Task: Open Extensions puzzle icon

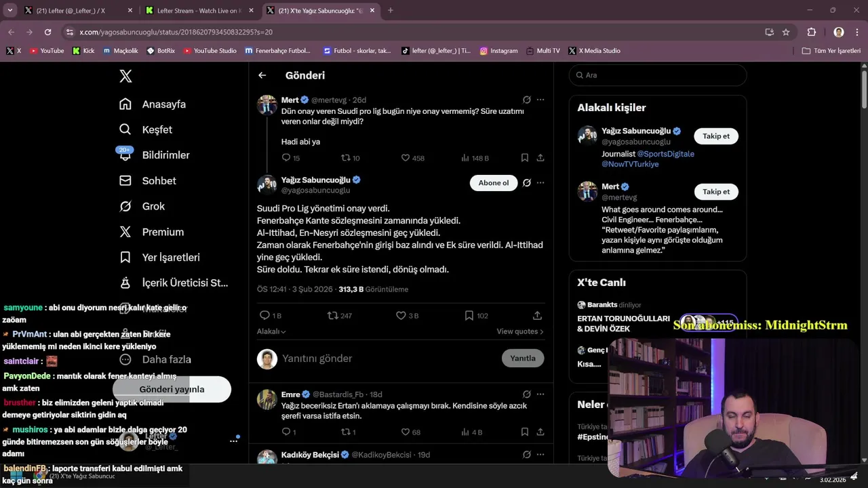Action: (x=811, y=32)
